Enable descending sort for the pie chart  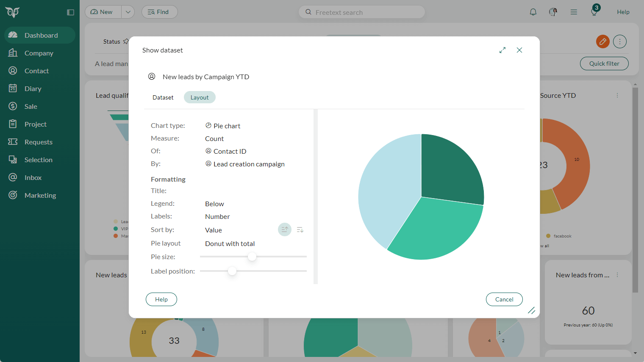300,229
